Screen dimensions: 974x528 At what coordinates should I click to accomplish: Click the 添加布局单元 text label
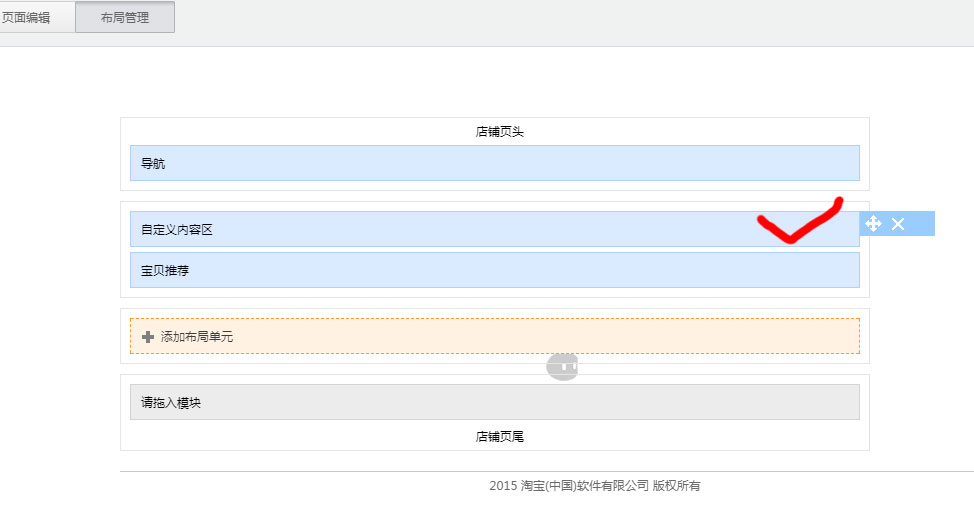(197, 337)
